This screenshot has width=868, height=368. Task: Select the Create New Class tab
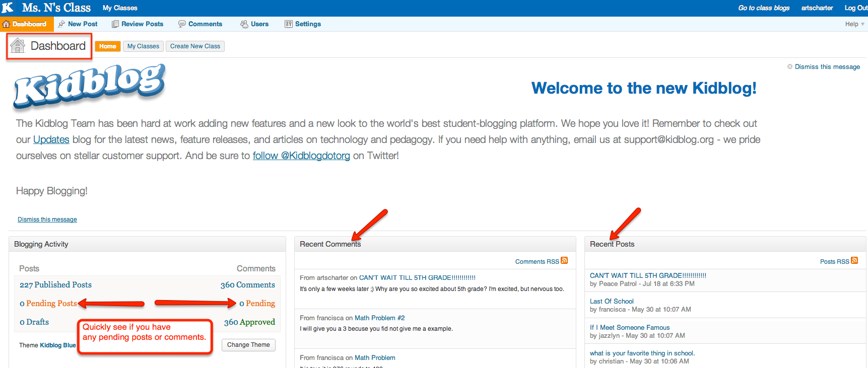point(195,46)
